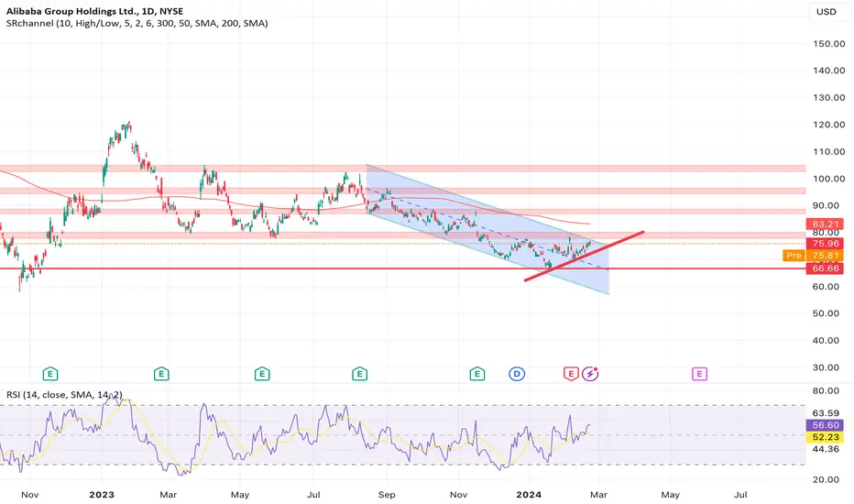Click the 2023 time axis label
This screenshot has height=504, width=854.
click(102, 495)
